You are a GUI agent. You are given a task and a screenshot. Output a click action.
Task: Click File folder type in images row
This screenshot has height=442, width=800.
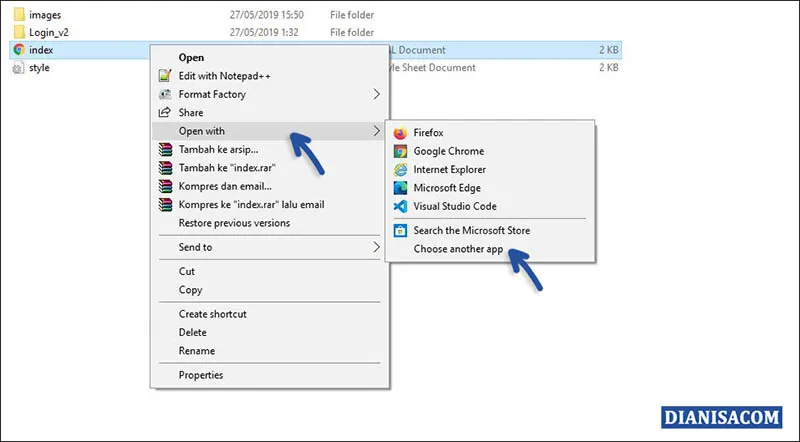point(352,15)
